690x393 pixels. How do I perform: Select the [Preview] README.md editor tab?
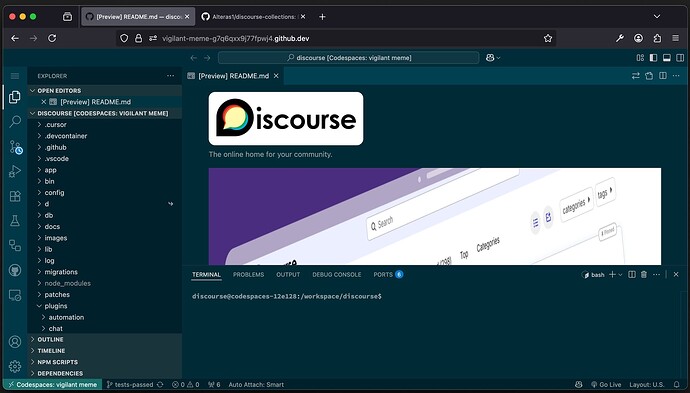(x=233, y=76)
